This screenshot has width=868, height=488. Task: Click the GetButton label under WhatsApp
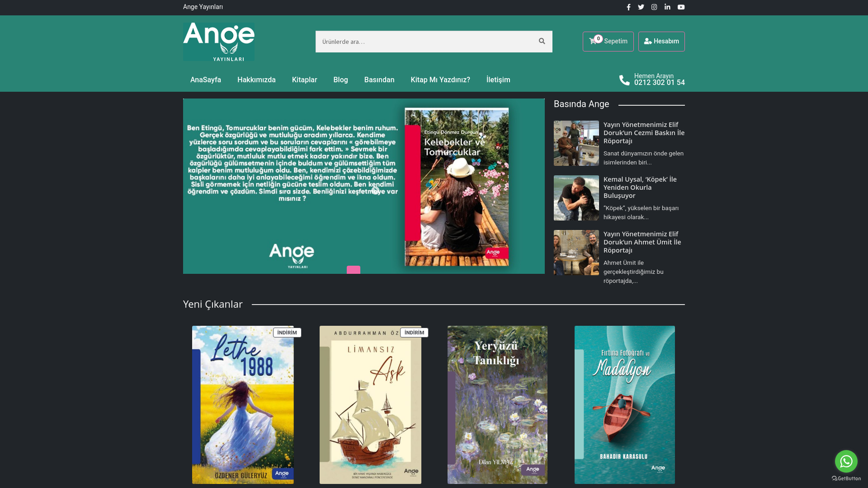coord(846,478)
